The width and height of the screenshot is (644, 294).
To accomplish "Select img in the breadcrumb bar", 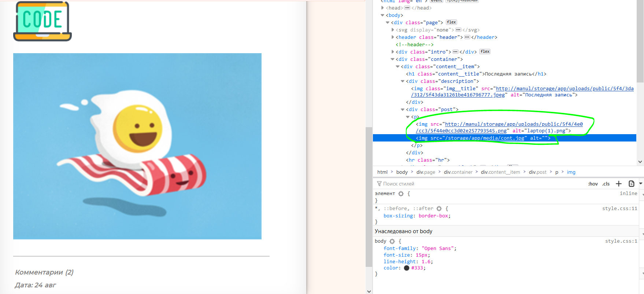I will pos(571,172).
